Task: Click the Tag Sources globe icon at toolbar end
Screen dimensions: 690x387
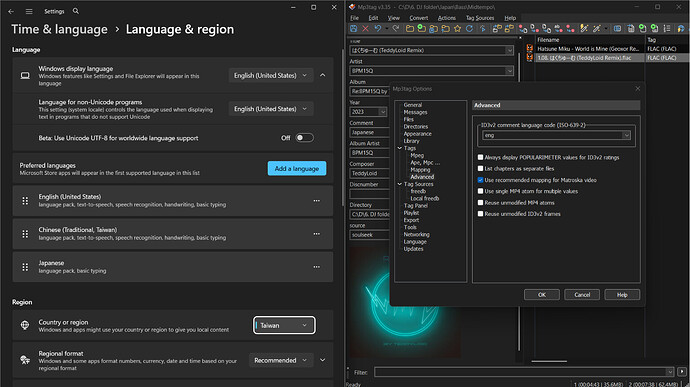Action: (x=681, y=29)
